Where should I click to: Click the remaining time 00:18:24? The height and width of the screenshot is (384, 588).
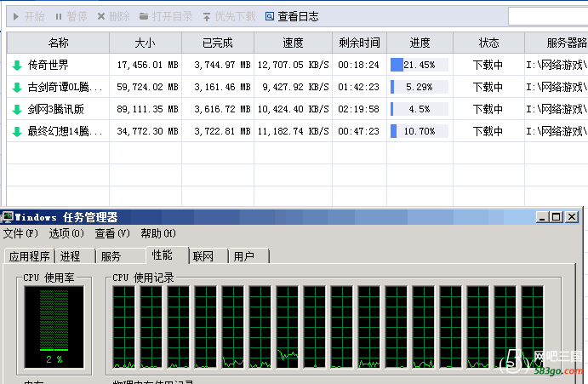(358, 65)
